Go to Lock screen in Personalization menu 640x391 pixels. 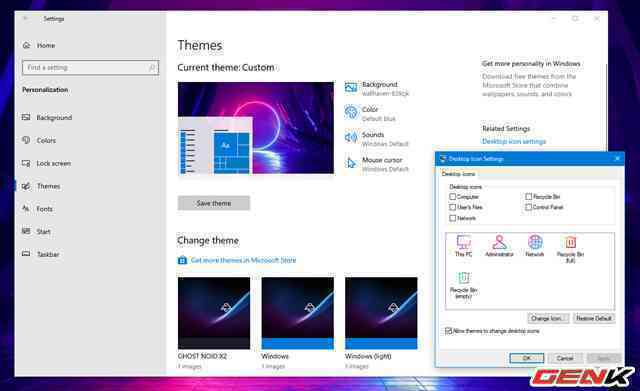(x=53, y=163)
